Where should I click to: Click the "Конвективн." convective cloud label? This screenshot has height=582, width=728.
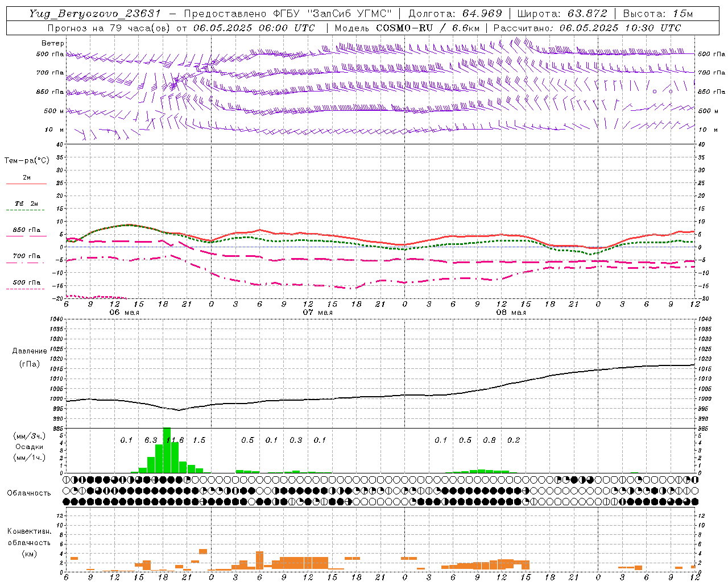click(x=29, y=531)
